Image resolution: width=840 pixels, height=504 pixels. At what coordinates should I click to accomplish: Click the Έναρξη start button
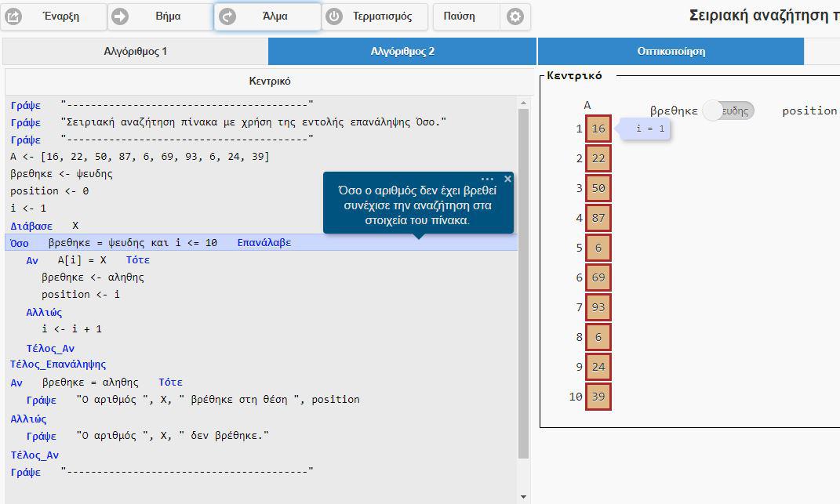click(53, 16)
